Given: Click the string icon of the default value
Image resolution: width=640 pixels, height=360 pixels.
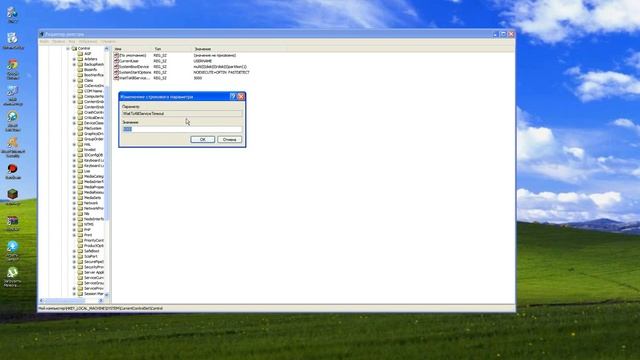Looking at the screenshot, I should pos(116,55).
